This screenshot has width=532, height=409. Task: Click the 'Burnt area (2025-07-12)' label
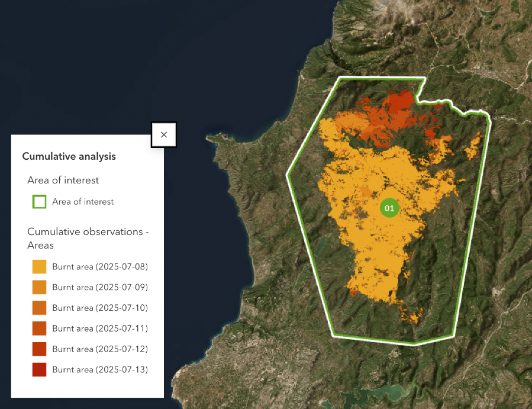pos(100,349)
